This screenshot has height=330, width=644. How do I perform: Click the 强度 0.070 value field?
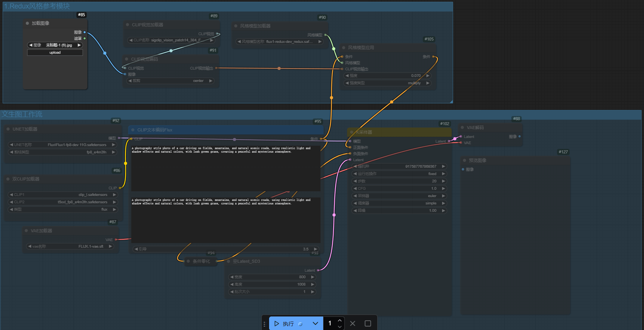(387, 76)
